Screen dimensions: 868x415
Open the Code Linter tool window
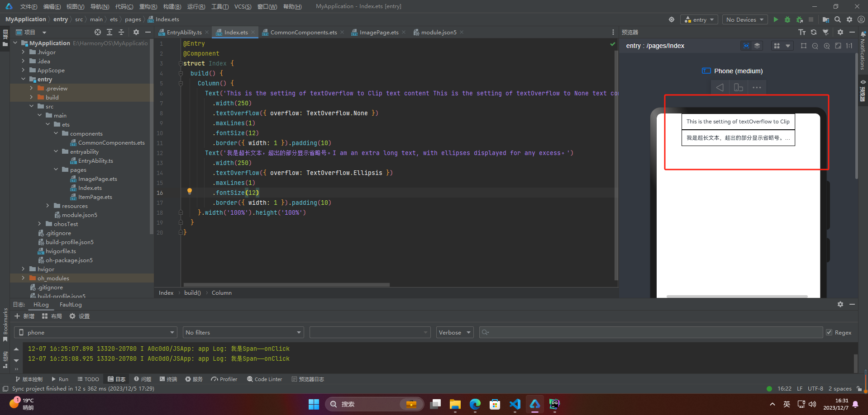coord(264,379)
